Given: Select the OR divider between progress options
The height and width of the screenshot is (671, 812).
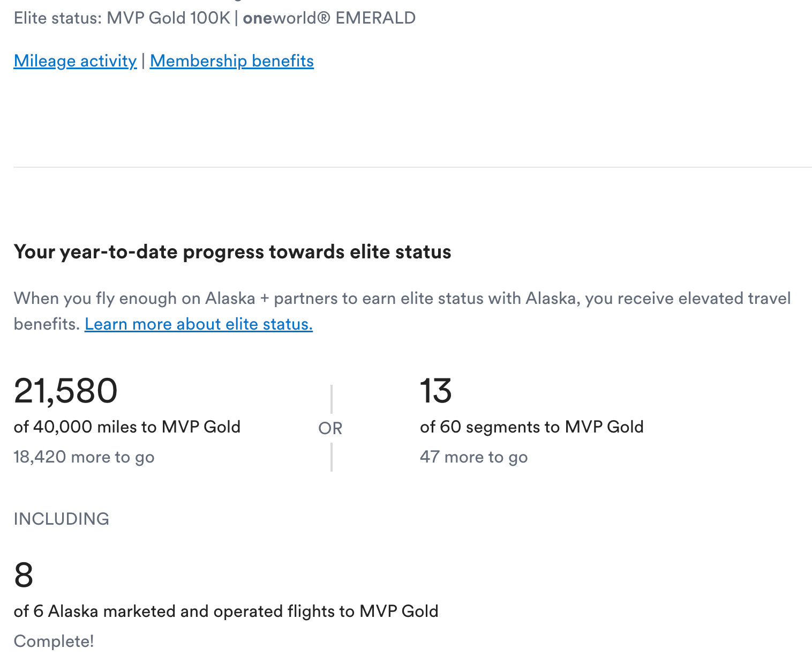Looking at the screenshot, I should pyautogui.click(x=330, y=428).
